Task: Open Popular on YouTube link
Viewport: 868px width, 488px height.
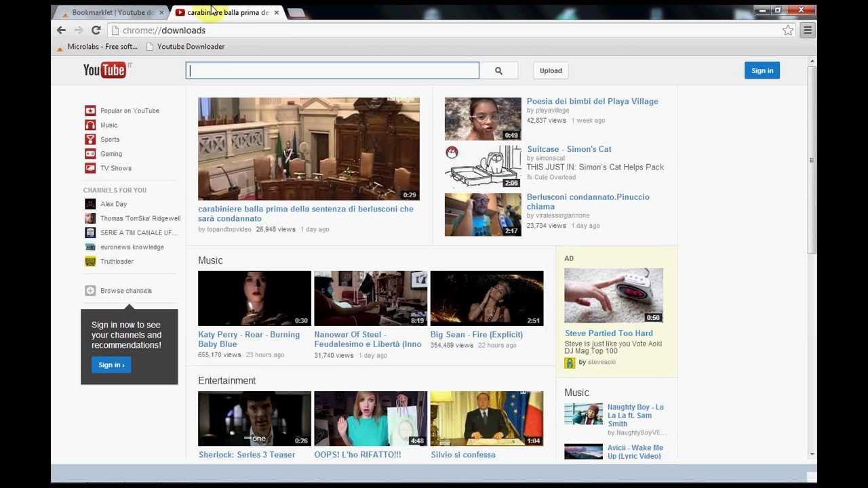Action: point(130,110)
